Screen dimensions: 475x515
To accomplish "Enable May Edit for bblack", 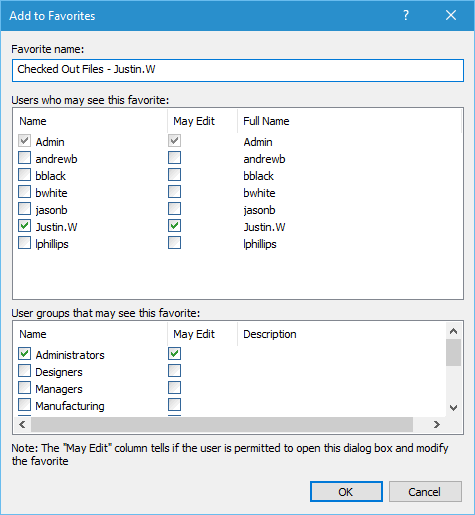I will pos(174,175).
